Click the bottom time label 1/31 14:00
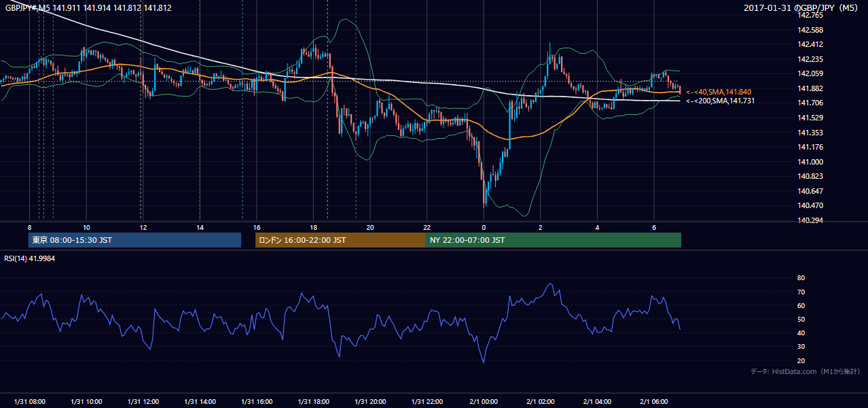Screen dimensions: 868x408 click(x=200, y=402)
